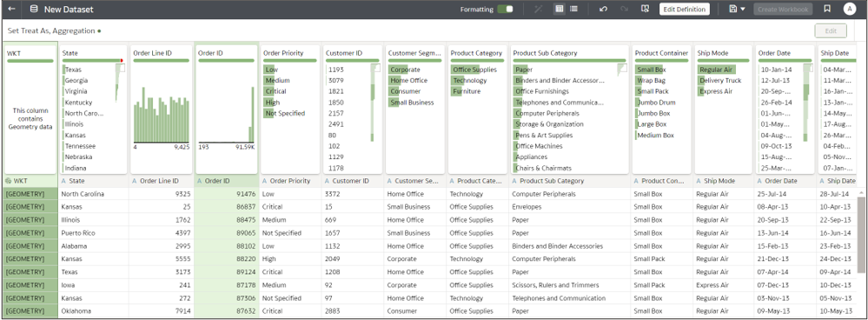Click the Ship Mode green quality bar
The height and width of the screenshot is (320, 868).
click(724, 60)
